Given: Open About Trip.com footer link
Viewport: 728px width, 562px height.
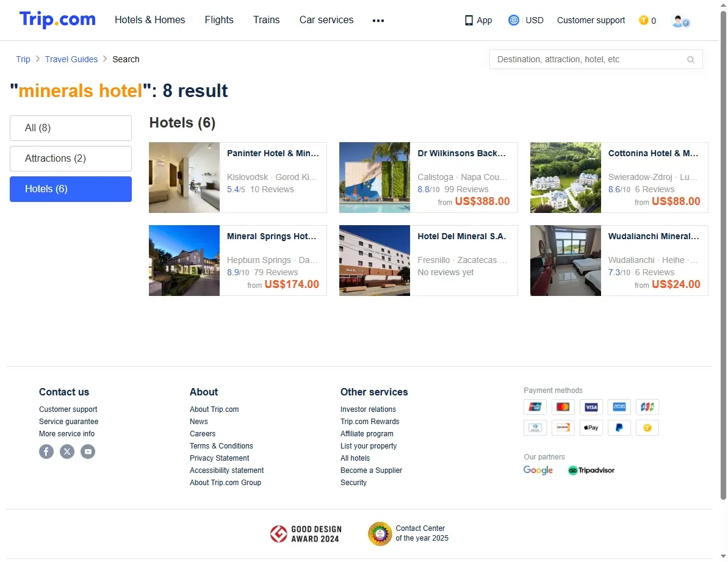Looking at the screenshot, I should (x=214, y=409).
